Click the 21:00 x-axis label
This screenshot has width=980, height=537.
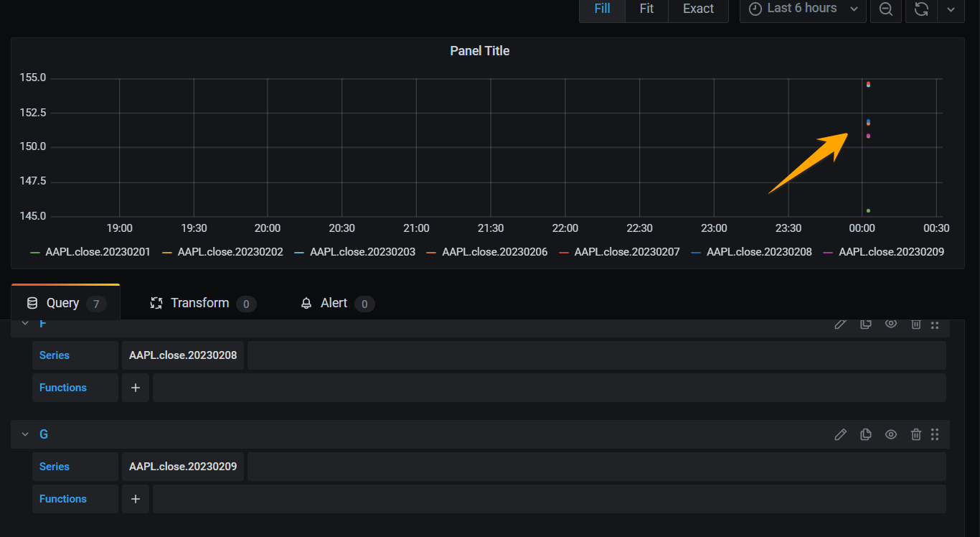coord(416,228)
